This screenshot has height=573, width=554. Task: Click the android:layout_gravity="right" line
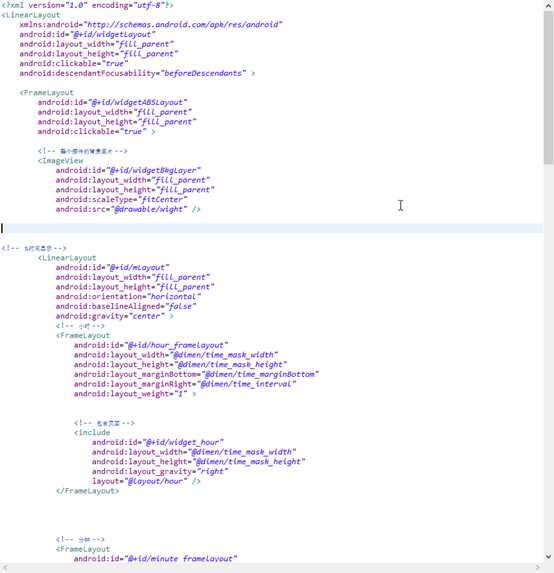pyautogui.click(x=160, y=471)
